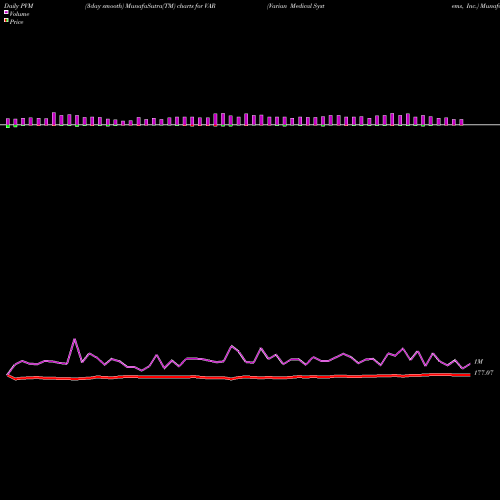Click the Price legend color swatch
500x500 pixels.
[x=6, y=20]
